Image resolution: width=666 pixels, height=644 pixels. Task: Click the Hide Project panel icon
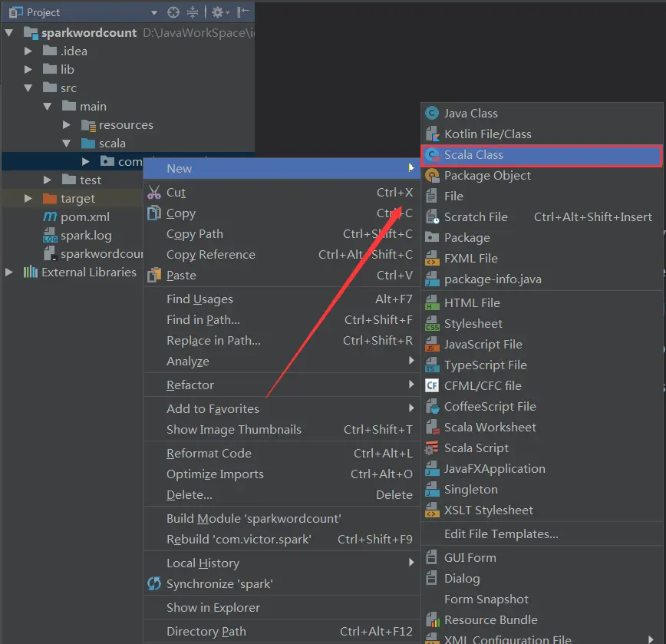click(x=242, y=12)
